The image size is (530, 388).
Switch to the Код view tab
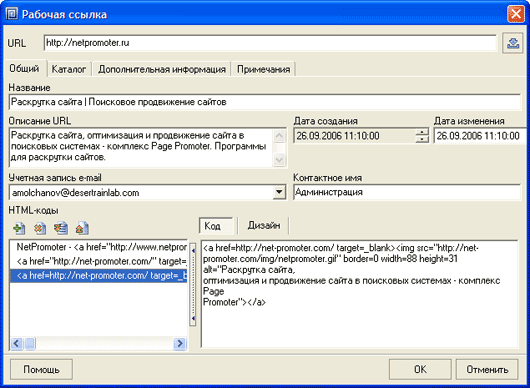click(216, 226)
